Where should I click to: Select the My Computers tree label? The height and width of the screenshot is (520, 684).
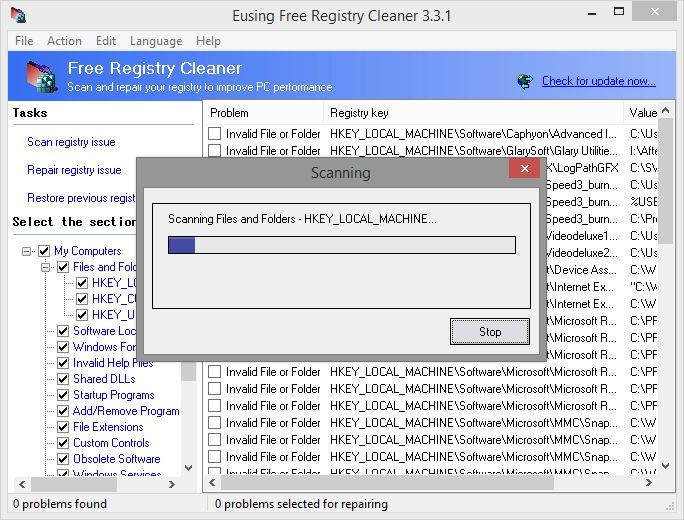(88, 251)
